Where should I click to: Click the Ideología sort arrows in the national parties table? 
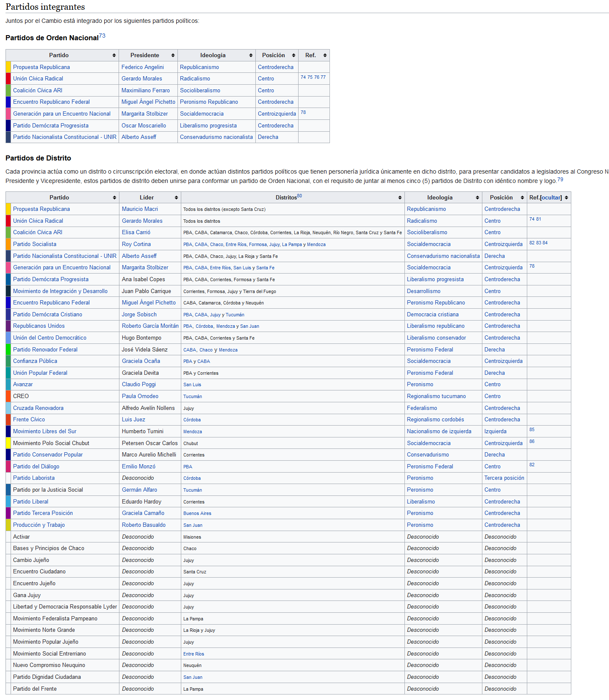(x=251, y=55)
